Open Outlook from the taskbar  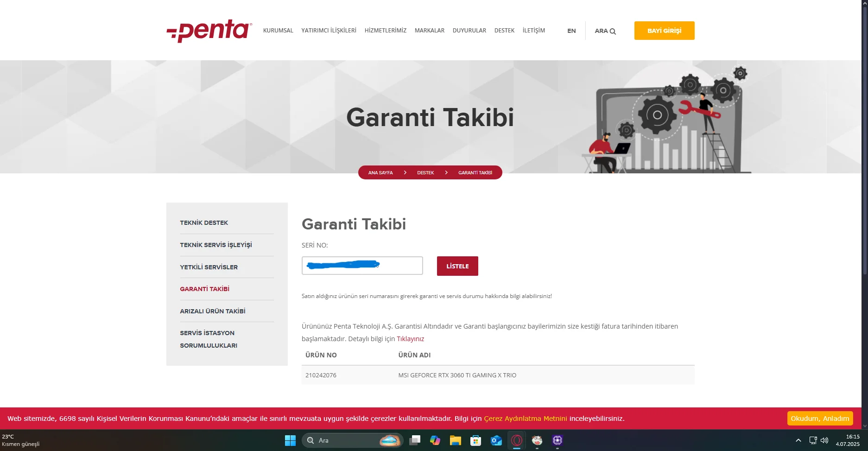pos(496,440)
